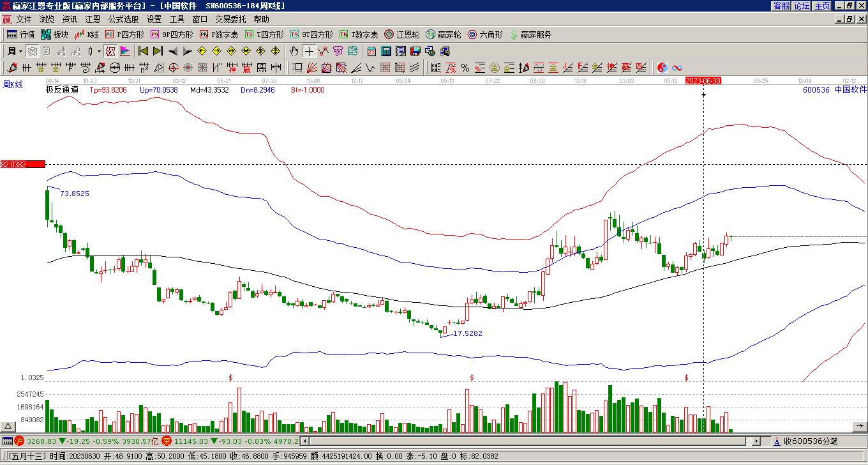
Task: Click the black right triangle icon
Action: pos(188,51)
